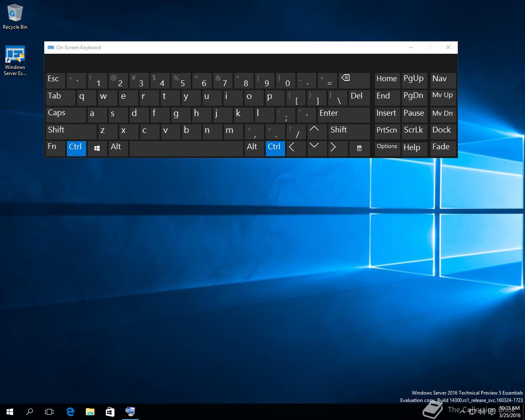Viewport: 525px width, 420px height.
Task: Tap the m key
Action: click(x=233, y=132)
